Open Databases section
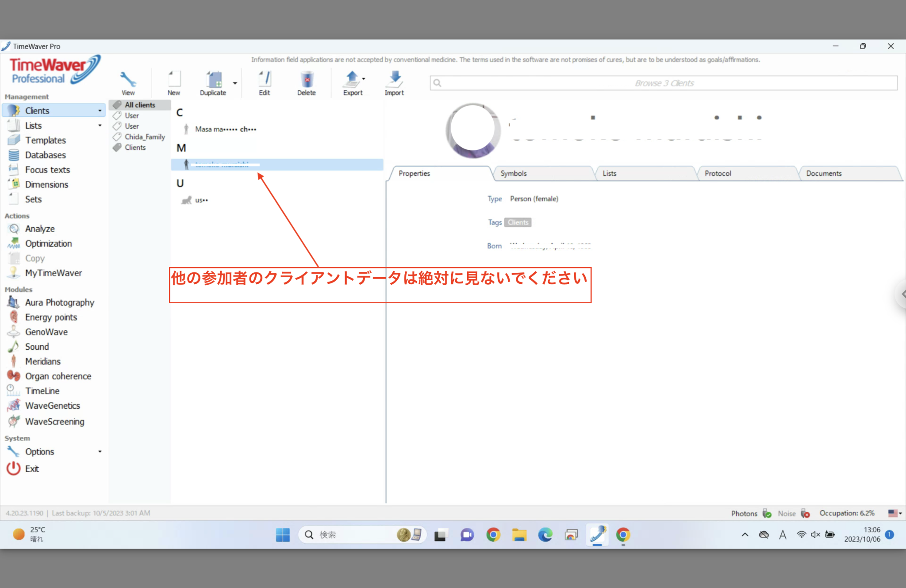 (45, 155)
